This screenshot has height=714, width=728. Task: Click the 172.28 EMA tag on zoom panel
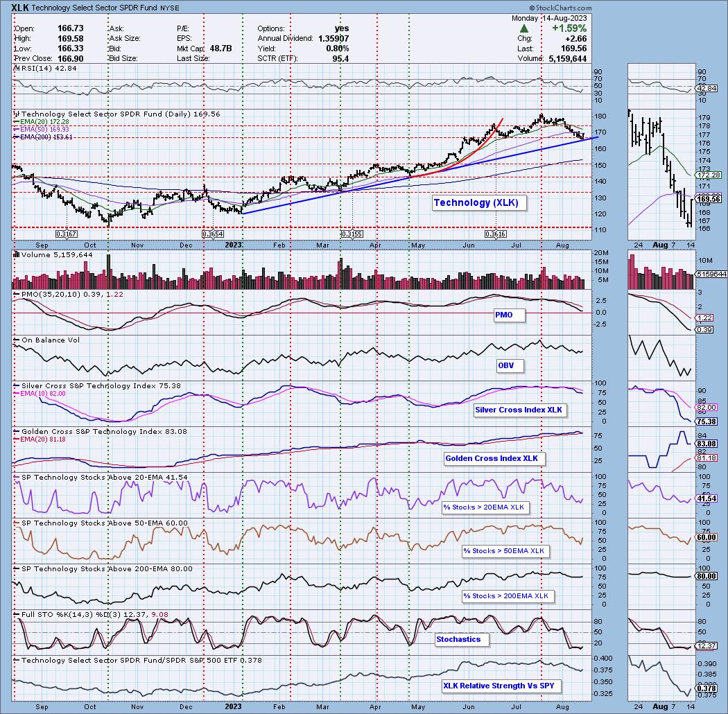(x=709, y=175)
